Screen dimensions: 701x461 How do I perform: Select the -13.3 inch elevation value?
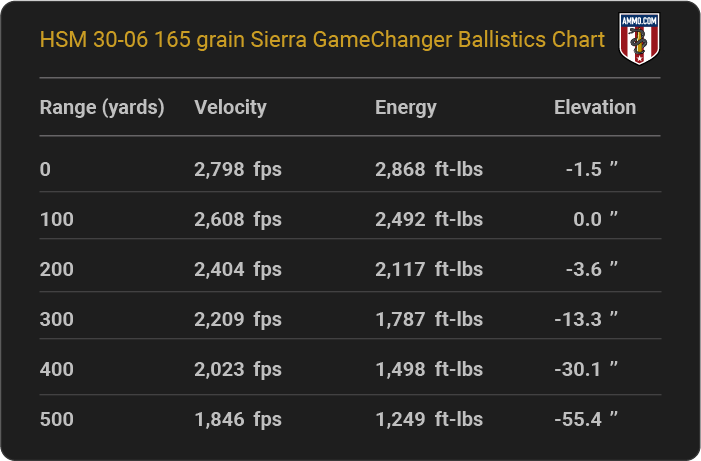[586, 319]
